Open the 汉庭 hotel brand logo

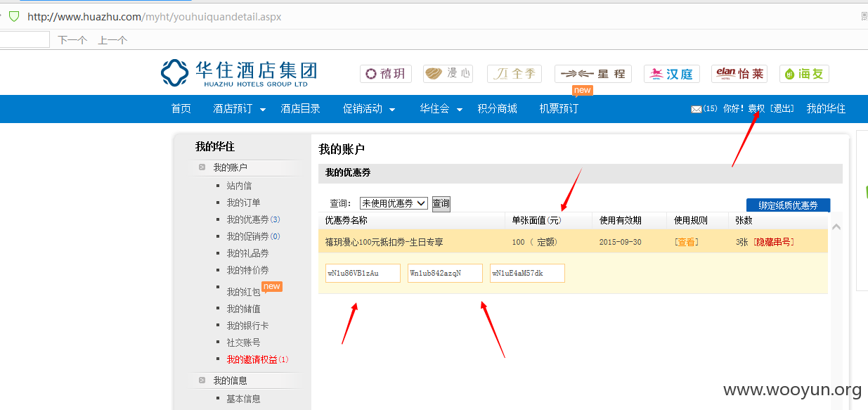point(671,74)
